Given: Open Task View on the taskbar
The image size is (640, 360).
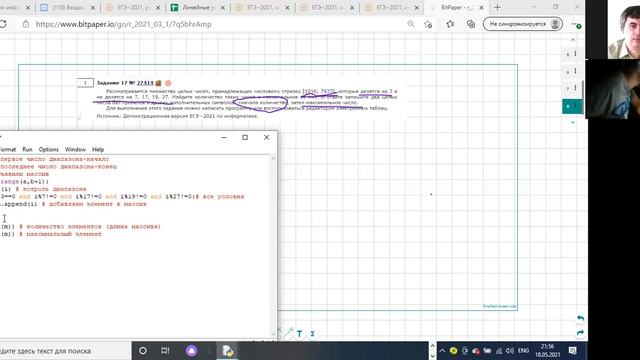Looking at the screenshot, I should tap(165, 351).
